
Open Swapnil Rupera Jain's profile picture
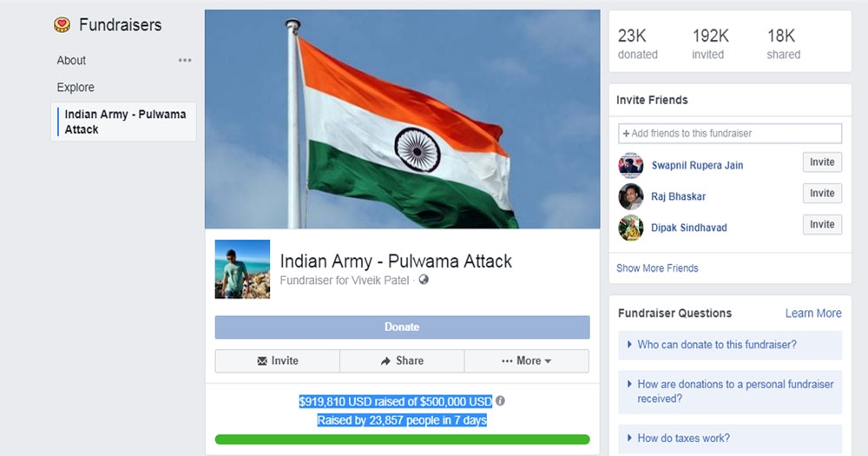[x=630, y=165]
